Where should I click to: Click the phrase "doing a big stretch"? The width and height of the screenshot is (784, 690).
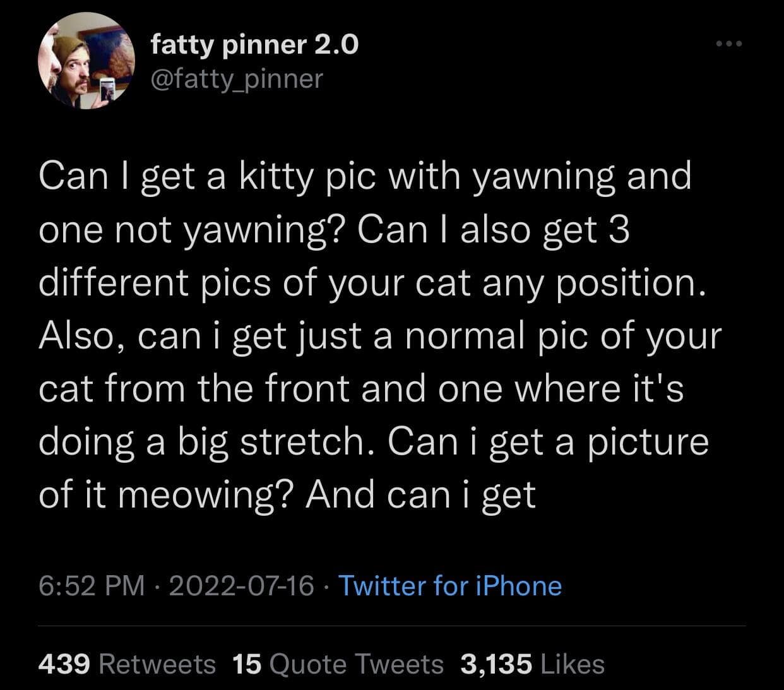click(202, 442)
